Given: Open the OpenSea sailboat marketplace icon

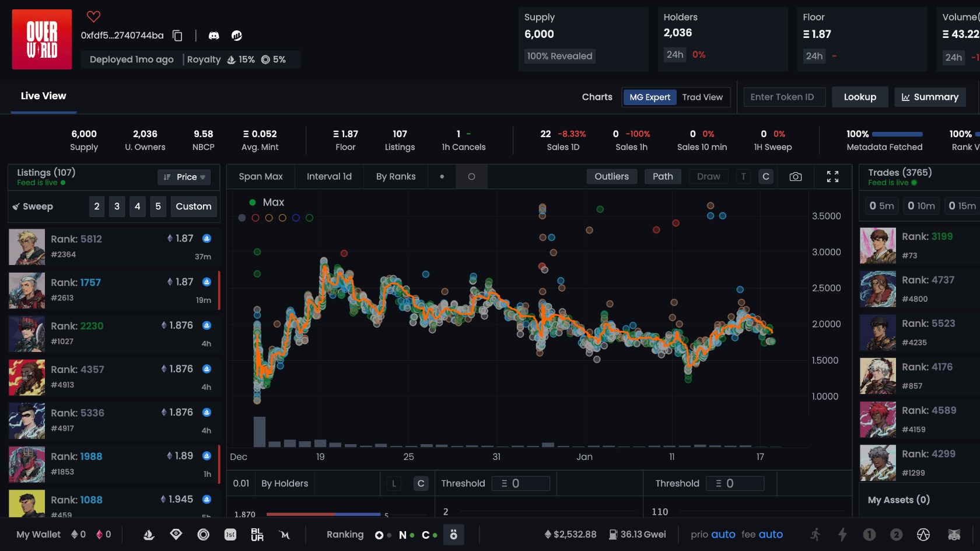Looking at the screenshot, I should tap(149, 535).
